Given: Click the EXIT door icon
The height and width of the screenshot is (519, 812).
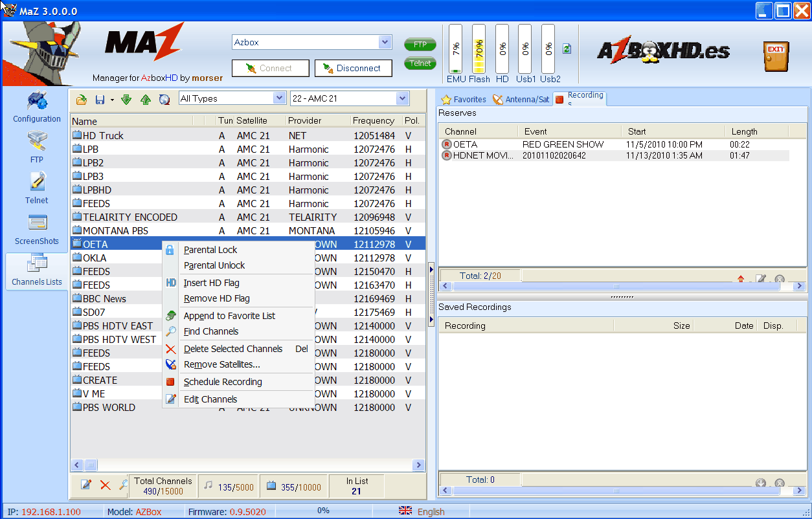Looking at the screenshot, I should click(x=776, y=56).
